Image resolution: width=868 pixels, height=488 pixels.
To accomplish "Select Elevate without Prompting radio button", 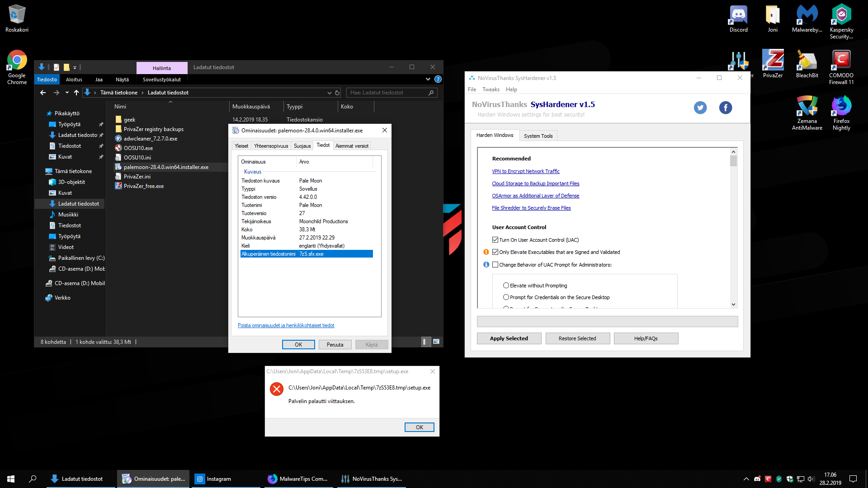I will 506,286.
